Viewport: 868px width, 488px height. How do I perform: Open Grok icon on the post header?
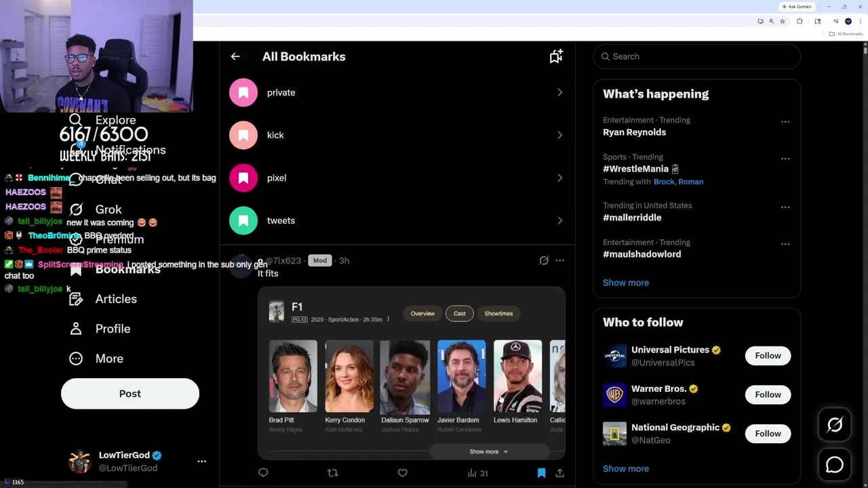point(544,260)
